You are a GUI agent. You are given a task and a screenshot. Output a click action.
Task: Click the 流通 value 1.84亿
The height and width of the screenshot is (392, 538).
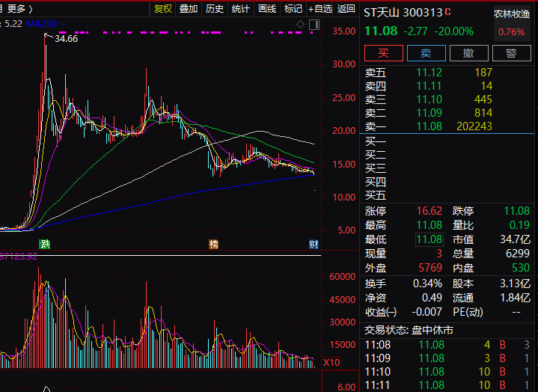[515, 298]
